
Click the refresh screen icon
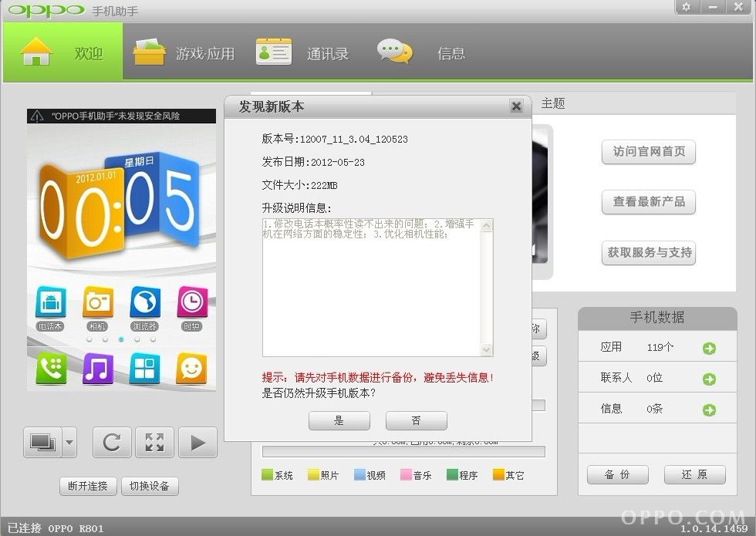click(112, 442)
